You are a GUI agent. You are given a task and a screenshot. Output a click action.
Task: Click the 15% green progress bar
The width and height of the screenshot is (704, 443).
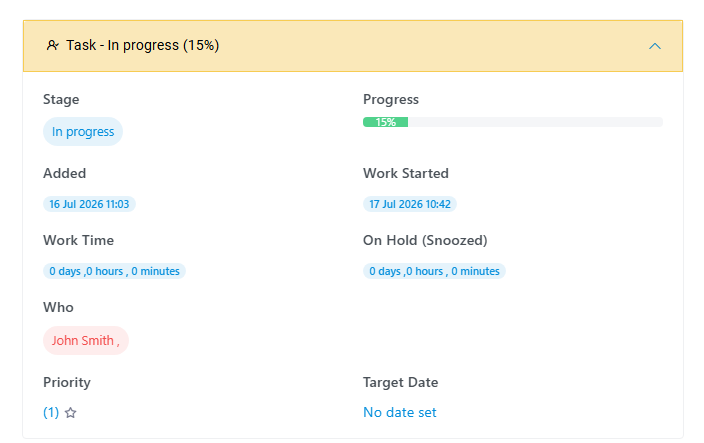click(x=386, y=122)
